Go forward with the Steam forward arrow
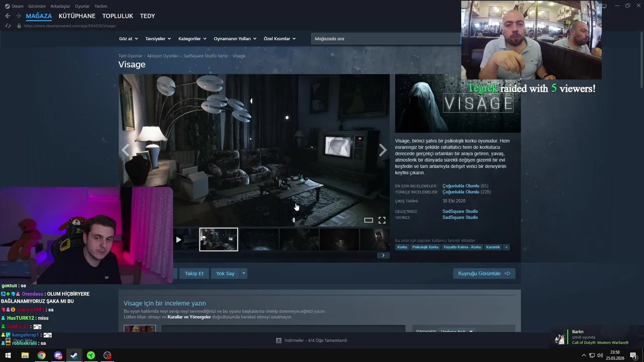Screen dimensions: 644x362 (18, 16)
